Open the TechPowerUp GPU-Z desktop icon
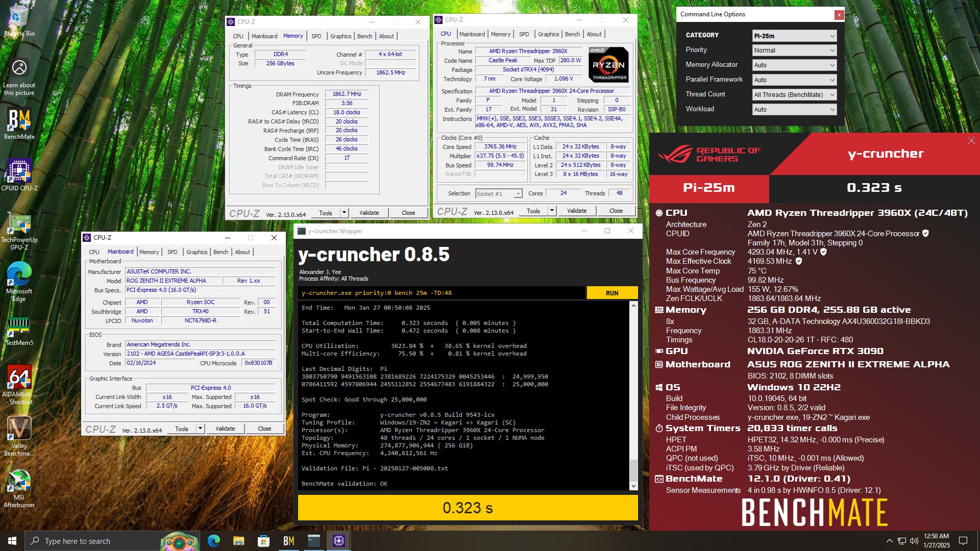The image size is (980, 551). click(19, 231)
